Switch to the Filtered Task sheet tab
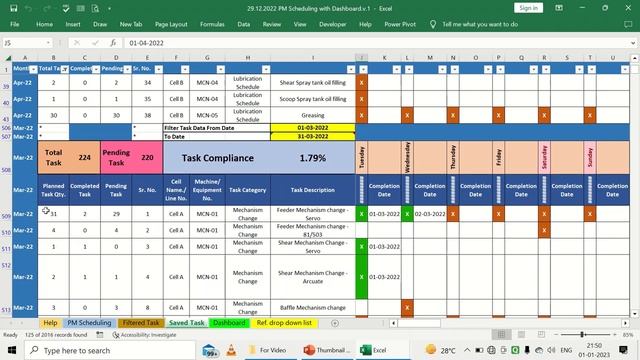The image size is (640, 360). point(141,323)
